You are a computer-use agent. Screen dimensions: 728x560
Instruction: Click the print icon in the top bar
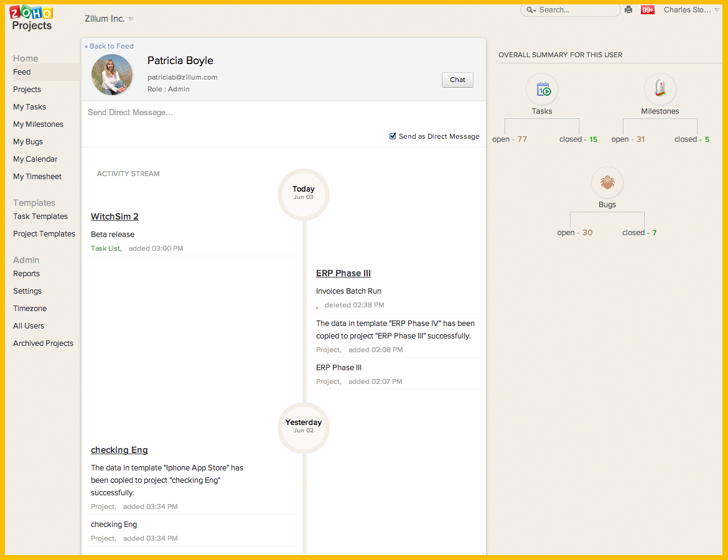pos(628,9)
